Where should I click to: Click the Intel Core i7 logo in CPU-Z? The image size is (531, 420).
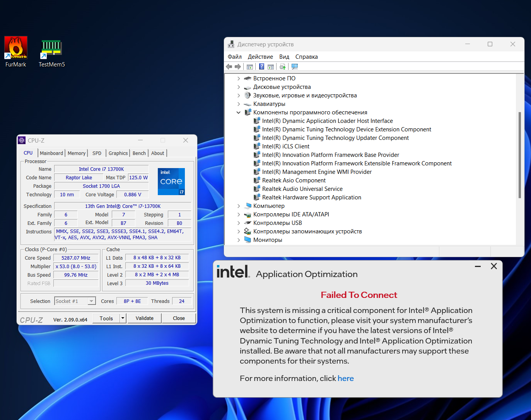point(171,182)
